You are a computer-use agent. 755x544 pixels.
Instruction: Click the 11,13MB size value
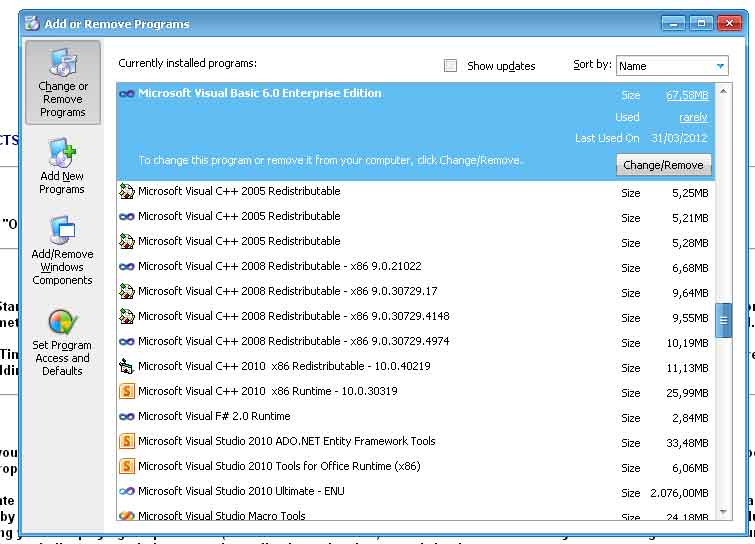pyautogui.click(x=687, y=368)
